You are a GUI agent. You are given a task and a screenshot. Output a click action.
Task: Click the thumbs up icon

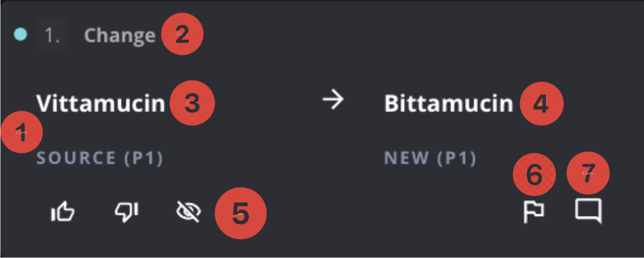63,212
